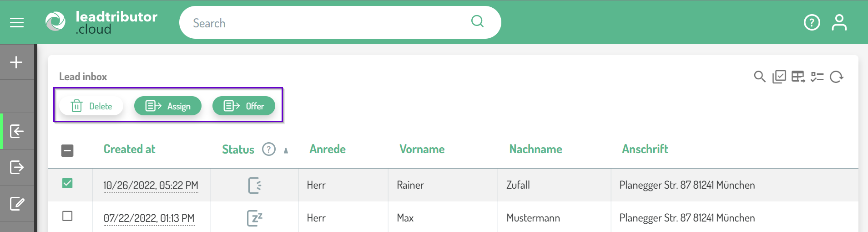
Task: Toggle the select-all header checkbox
Action: tap(67, 150)
